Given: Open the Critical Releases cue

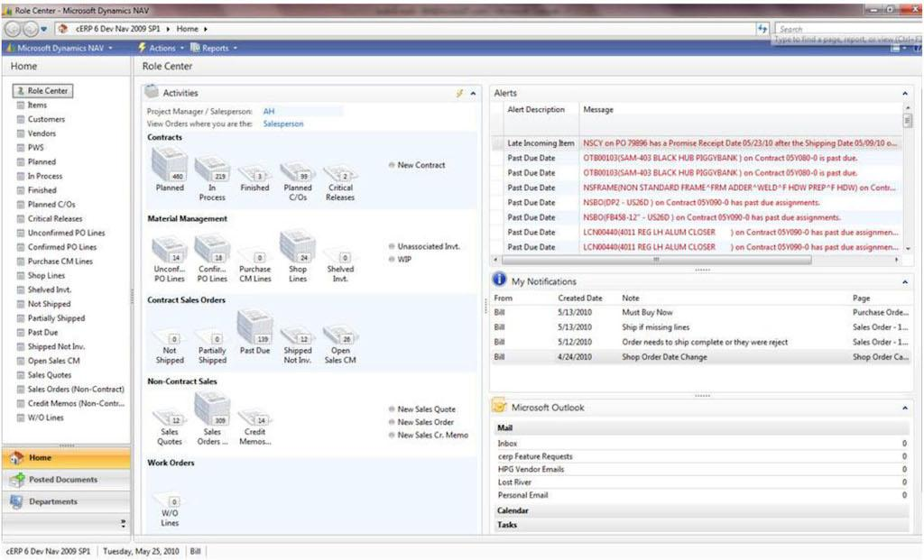Looking at the screenshot, I should 340,183.
